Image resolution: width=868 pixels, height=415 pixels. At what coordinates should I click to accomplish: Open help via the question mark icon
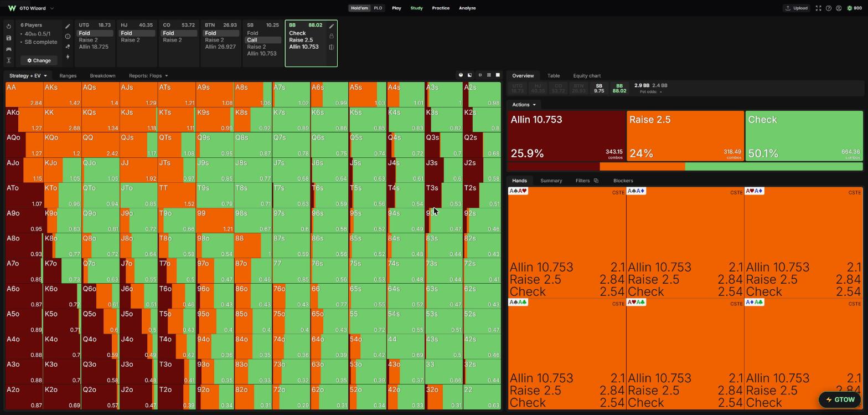pos(829,8)
